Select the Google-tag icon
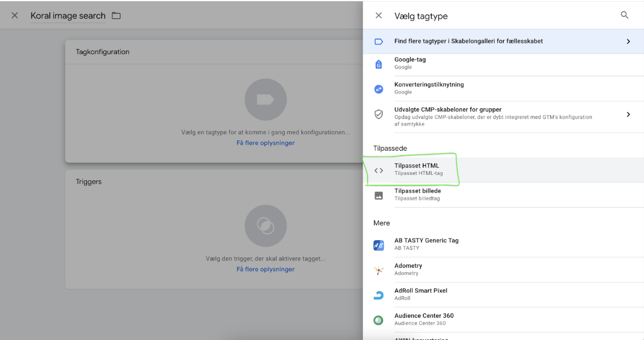 click(x=378, y=64)
